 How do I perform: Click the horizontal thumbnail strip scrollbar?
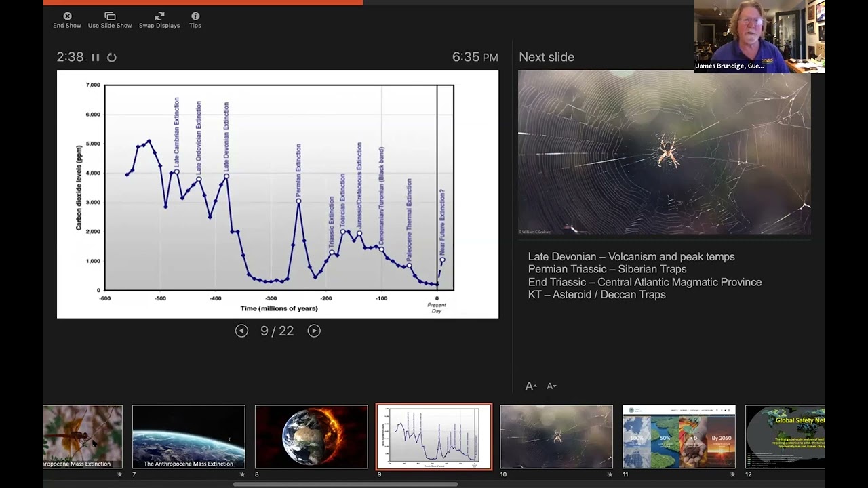(x=345, y=485)
